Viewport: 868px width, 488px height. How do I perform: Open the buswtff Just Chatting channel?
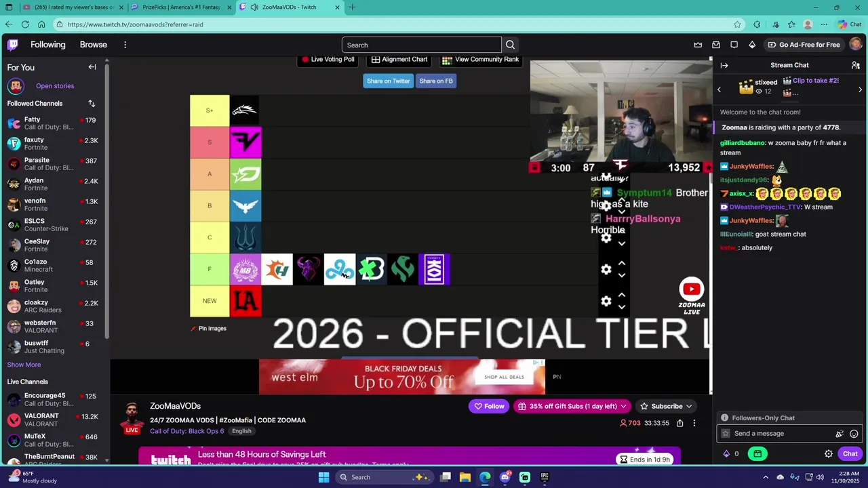(x=54, y=347)
